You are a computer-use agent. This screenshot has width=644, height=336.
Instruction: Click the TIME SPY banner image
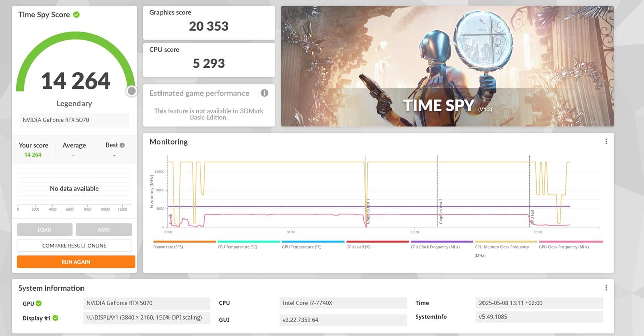pyautogui.click(x=447, y=66)
